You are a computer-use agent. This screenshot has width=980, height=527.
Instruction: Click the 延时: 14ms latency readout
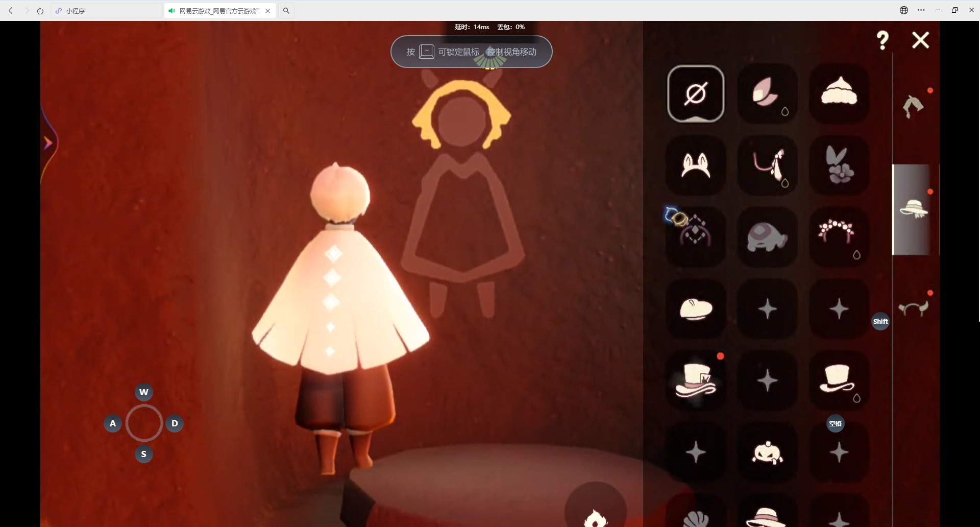(x=472, y=27)
